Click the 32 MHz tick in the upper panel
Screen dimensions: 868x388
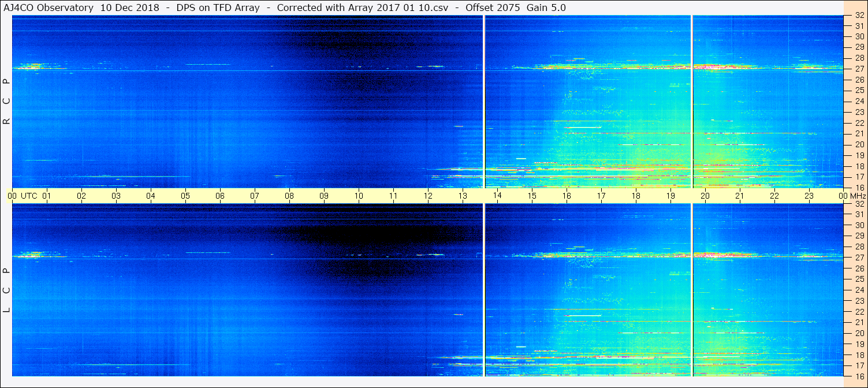click(x=859, y=16)
